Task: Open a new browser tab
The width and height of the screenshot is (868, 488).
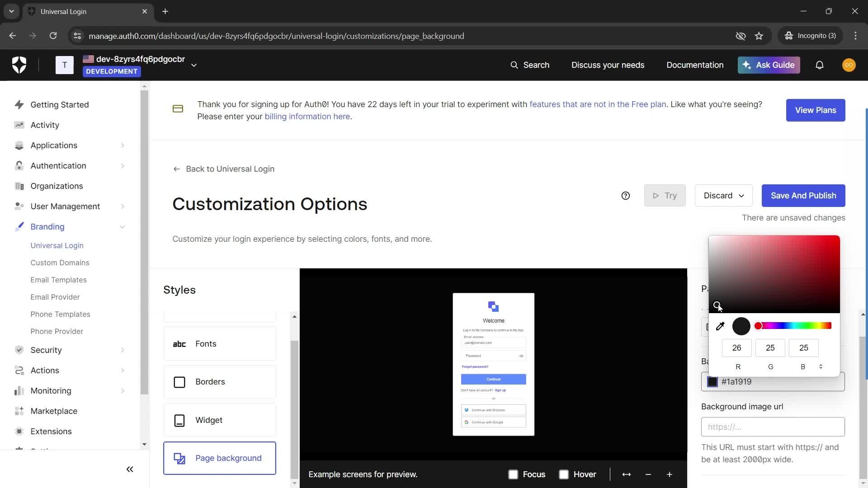Action: (x=165, y=11)
